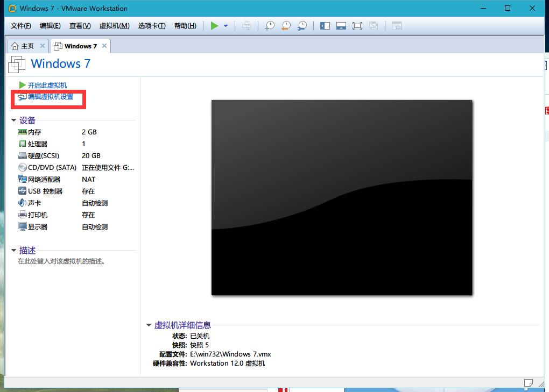Open the 虚拟机(M) menu
549x392 pixels.
click(114, 26)
